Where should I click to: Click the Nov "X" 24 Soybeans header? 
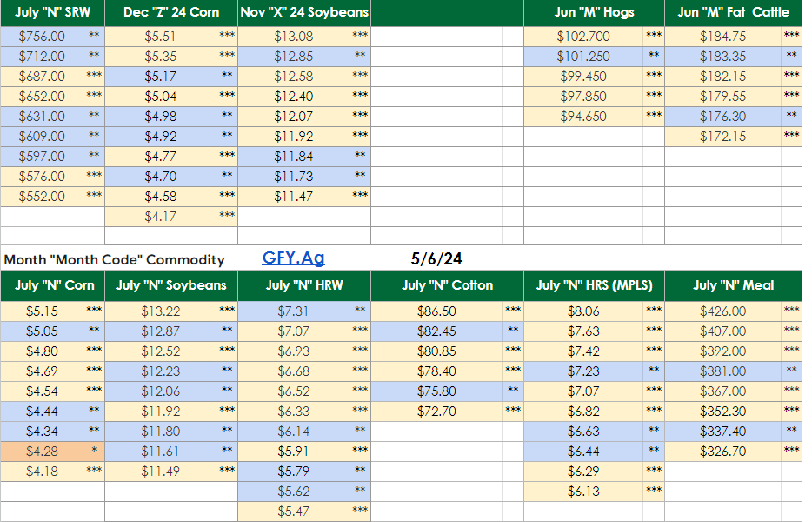pyautogui.click(x=304, y=12)
